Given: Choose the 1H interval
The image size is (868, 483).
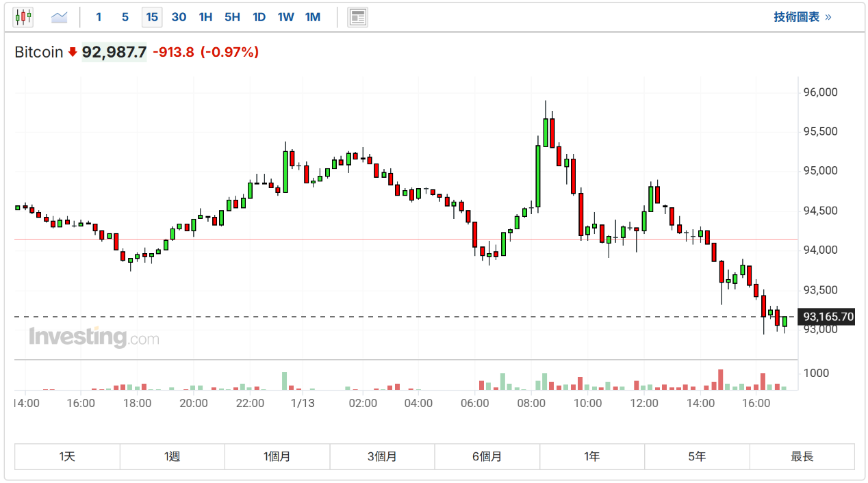Looking at the screenshot, I should tap(205, 17).
